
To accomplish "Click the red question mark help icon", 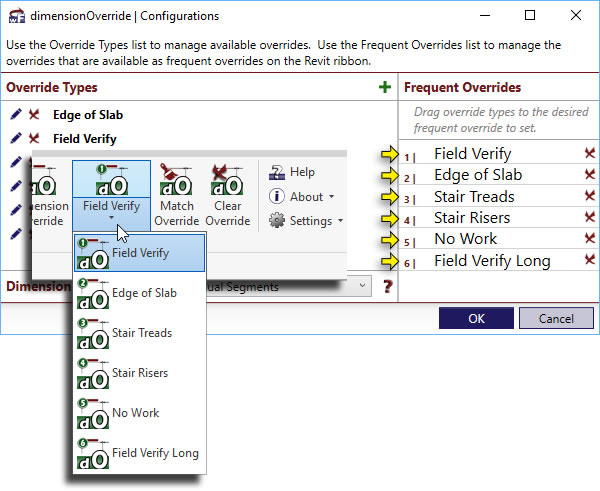I will [x=388, y=287].
